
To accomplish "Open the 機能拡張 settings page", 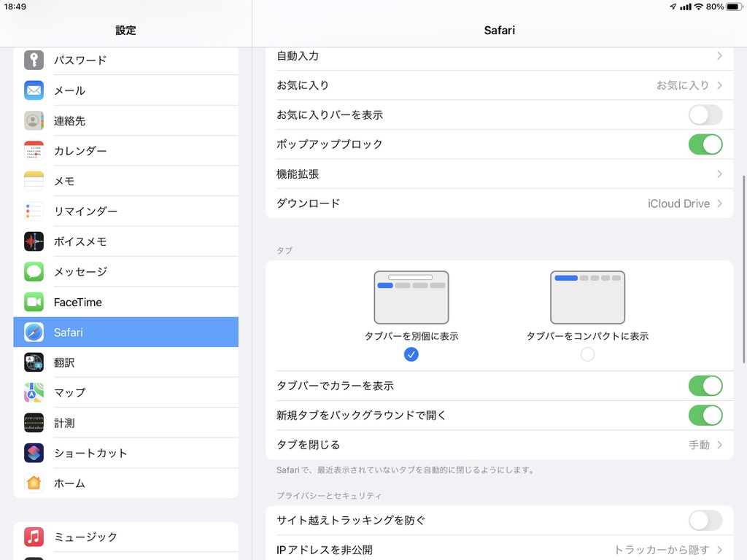I will coord(500,174).
